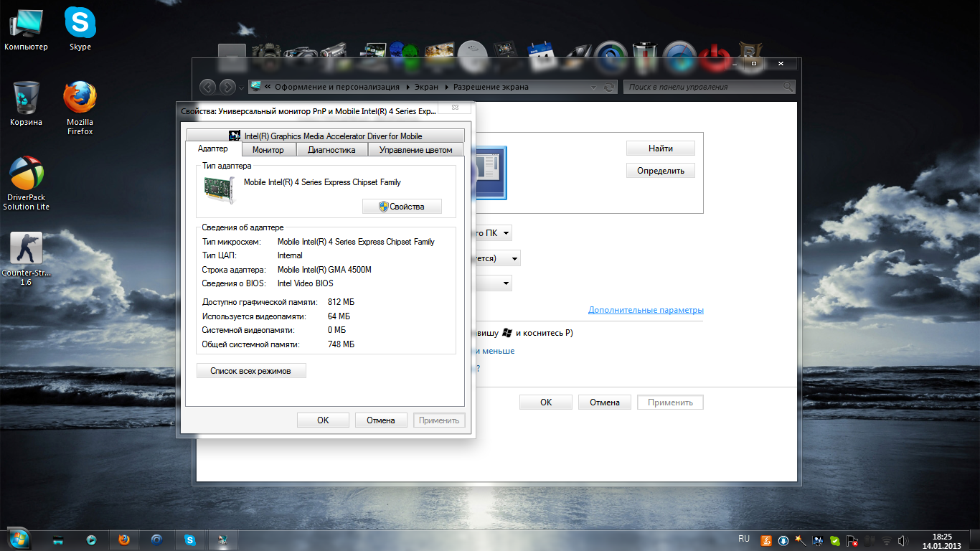The height and width of the screenshot is (551, 980).
Task: Click the speaker volume tray icon
Action: coord(901,540)
